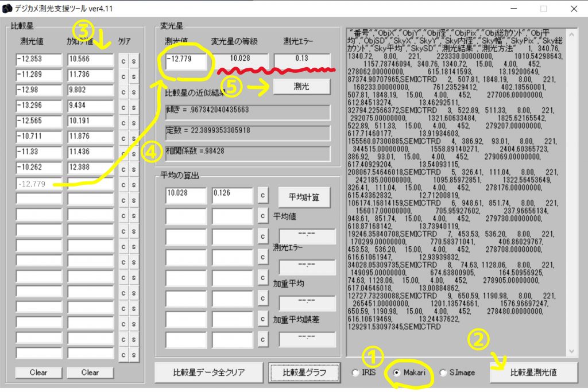Click the s button in the -11.33 row
Image resolution: width=588 pixels, height=392 pixels.
(x=133, y=154)
